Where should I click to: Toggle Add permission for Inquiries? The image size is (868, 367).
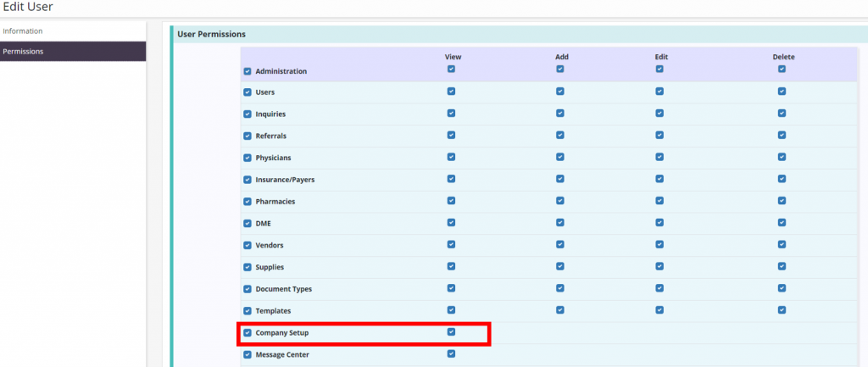coord(560,113)
